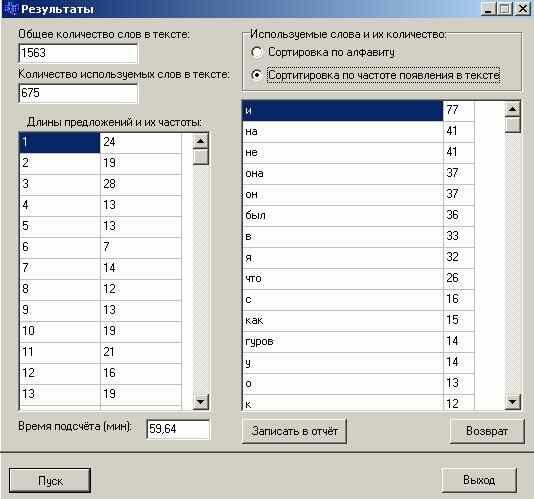The image size is (534, 499).
Task: Click up arrow of sentence lengths list
Action: pyautogui.click(x=201, y=141)
